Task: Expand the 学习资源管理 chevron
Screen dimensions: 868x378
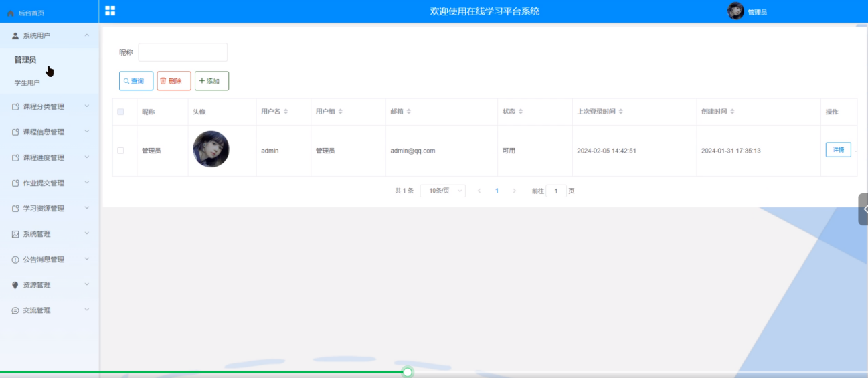Action: (87, 208)
